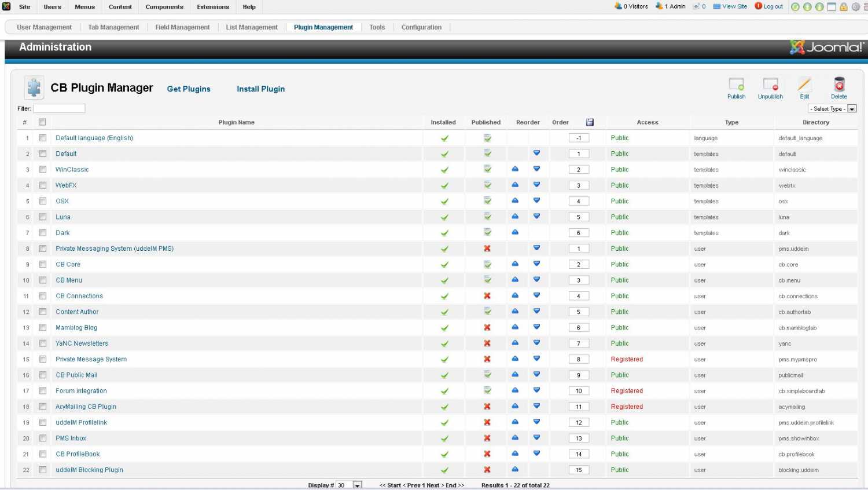Check the WinClassic row checkbox
The width and height of the screenshot is (868, 490).
(43, 170)
